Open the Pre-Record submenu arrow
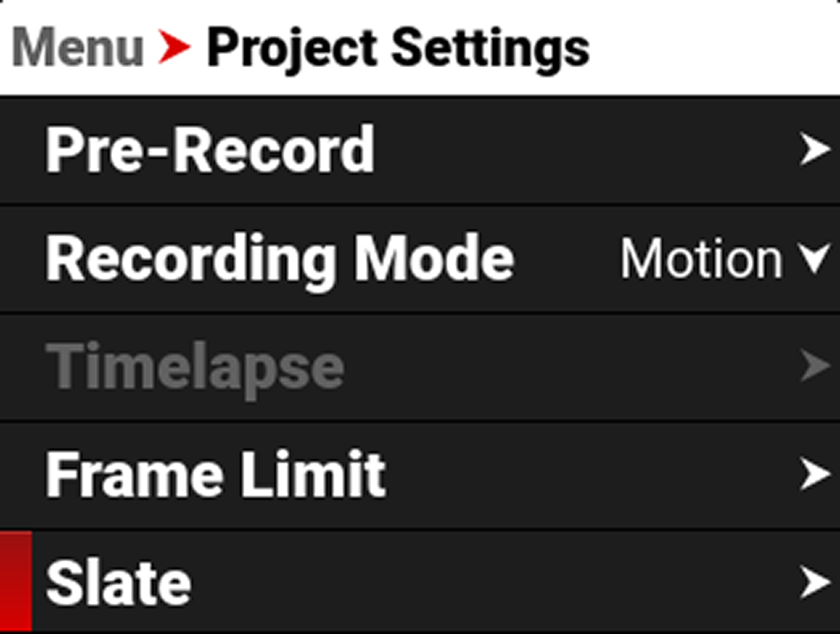The height and width of the screenshot is (634, 840). [814, 150]
